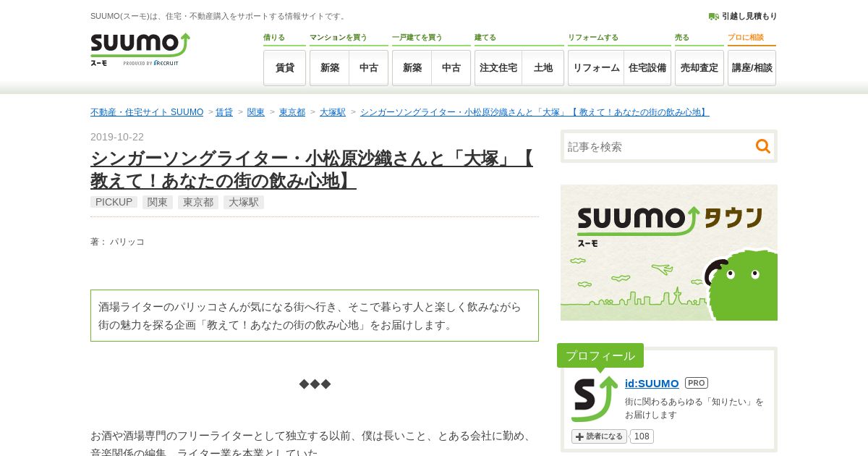Select the 賃貸 menu button
The height and width of the screenshot is (456, 868).
click(285, 68)
